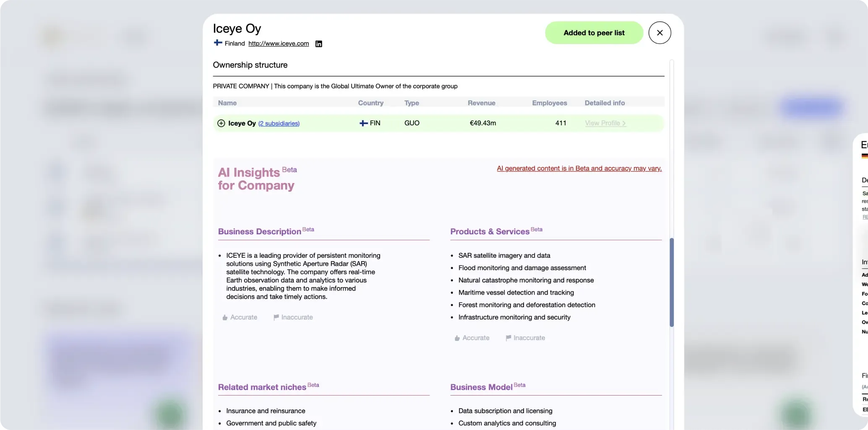Viewport: 868px width, 430px height.
Task: Sort the table by the Revenue column
Action: [x=481, y=103]
